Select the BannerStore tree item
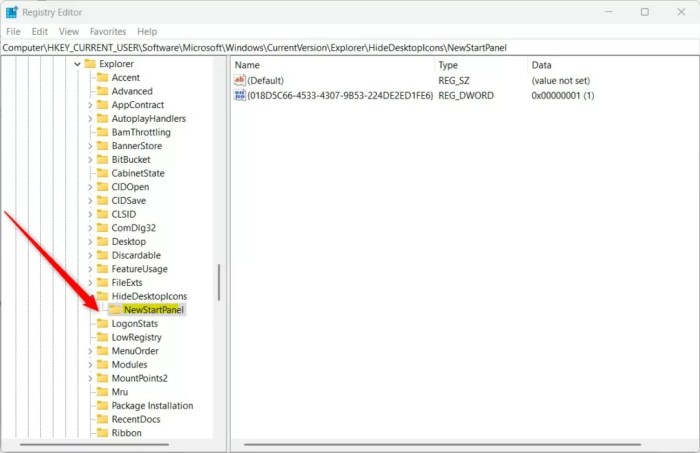Image resolution: width=700 pixels, height=453 pixels. [137, 146]
